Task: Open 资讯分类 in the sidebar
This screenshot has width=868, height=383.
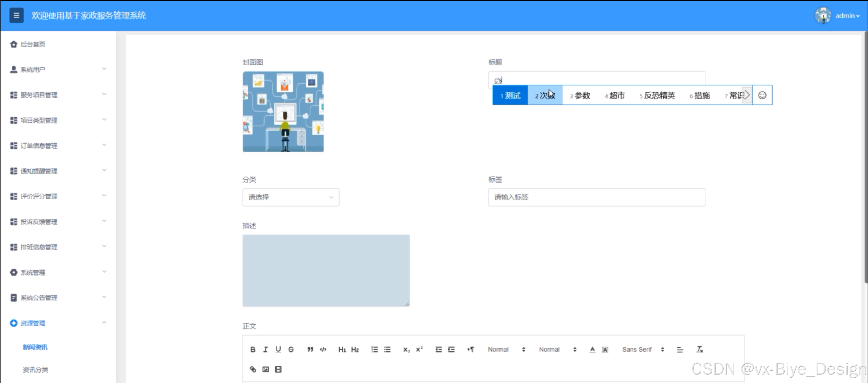Action: click(35, 369)
